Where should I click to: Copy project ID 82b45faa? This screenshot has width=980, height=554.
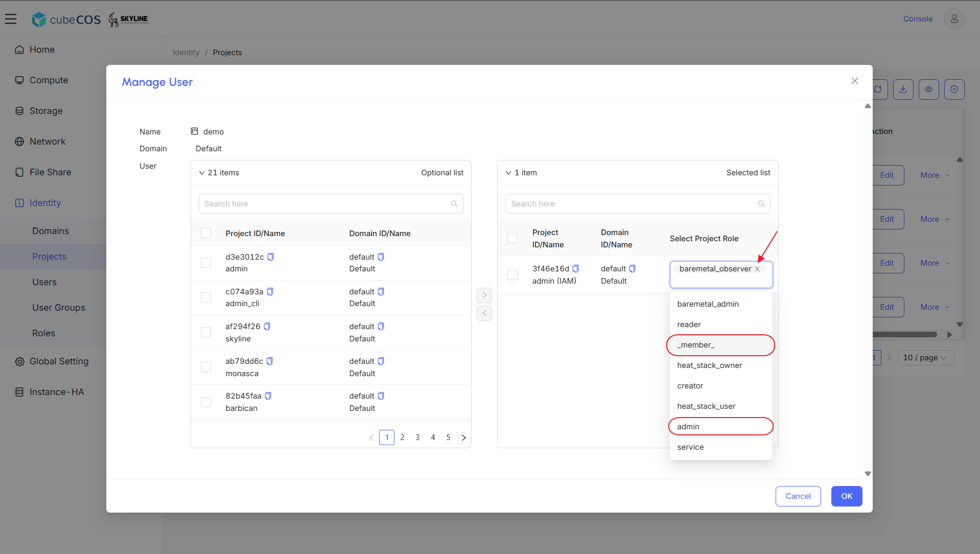(268, 396)
